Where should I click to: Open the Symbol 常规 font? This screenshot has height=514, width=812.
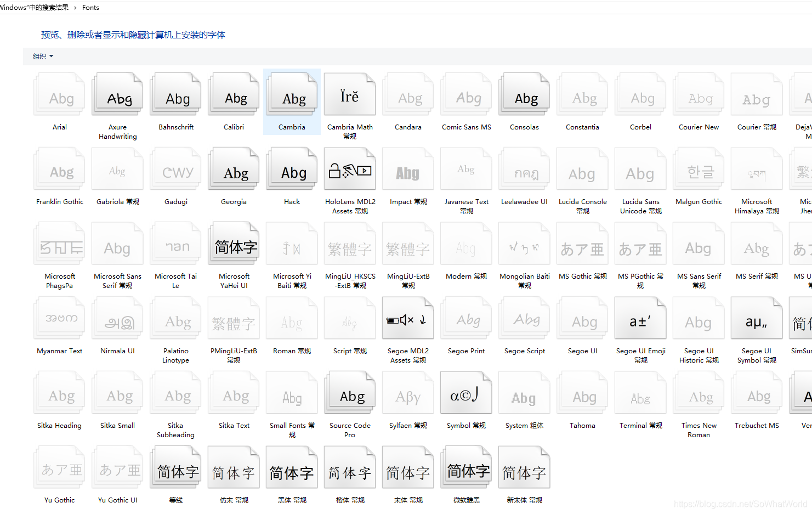(466, 392)
